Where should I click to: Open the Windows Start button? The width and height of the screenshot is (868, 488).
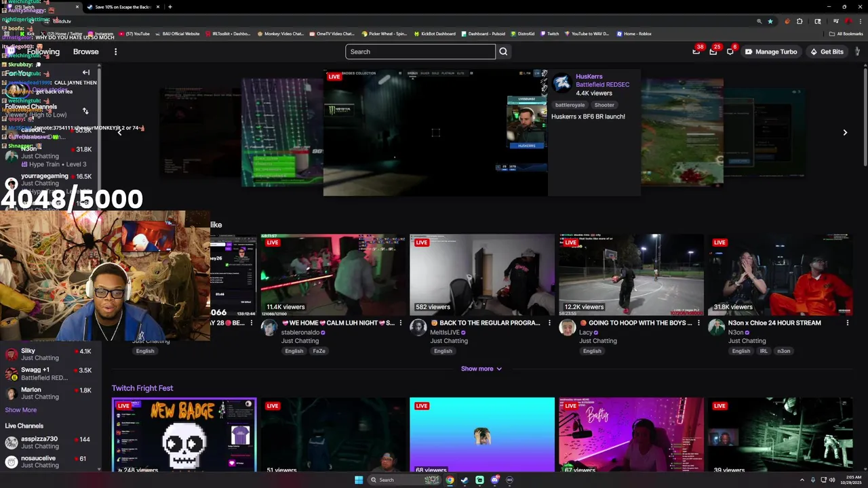point(359,480)
